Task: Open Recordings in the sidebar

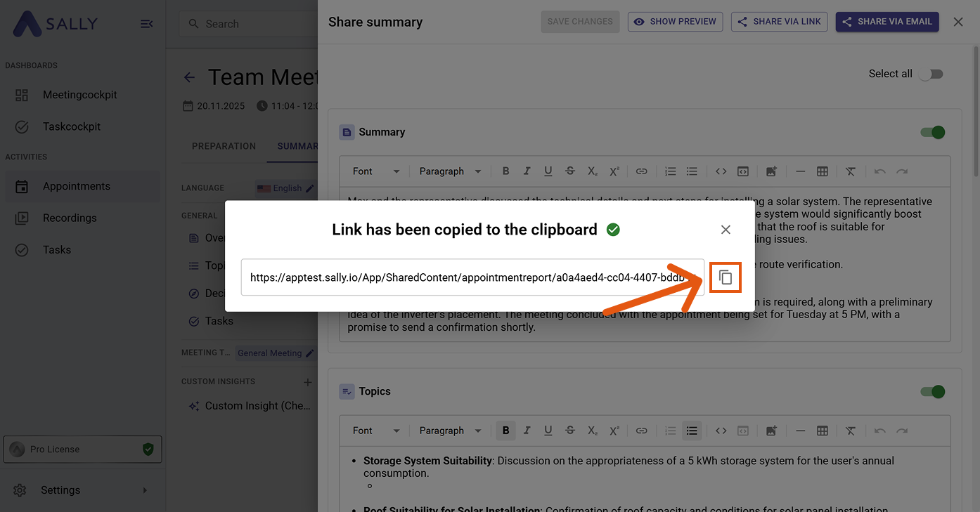Action: 70,218
